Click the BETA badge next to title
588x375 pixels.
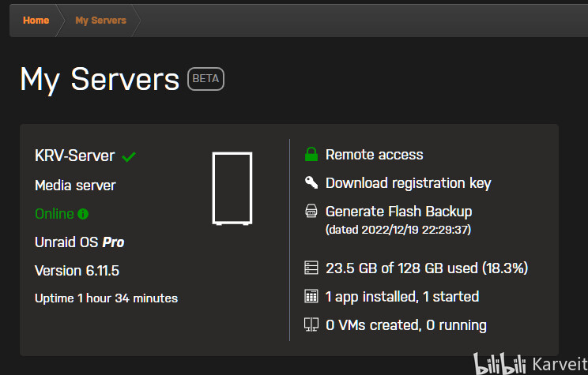point(205,79)
